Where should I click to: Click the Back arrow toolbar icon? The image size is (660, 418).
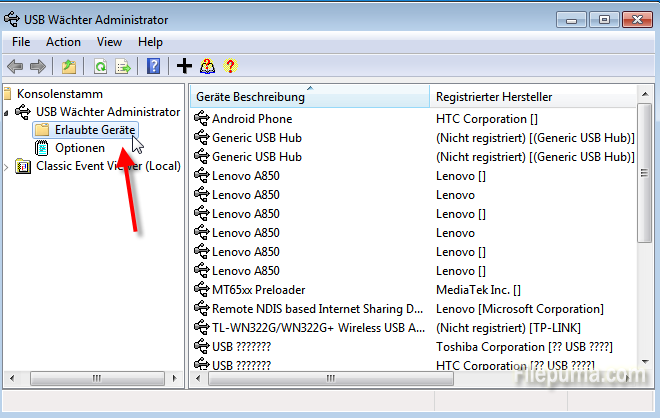pos(15,66)
